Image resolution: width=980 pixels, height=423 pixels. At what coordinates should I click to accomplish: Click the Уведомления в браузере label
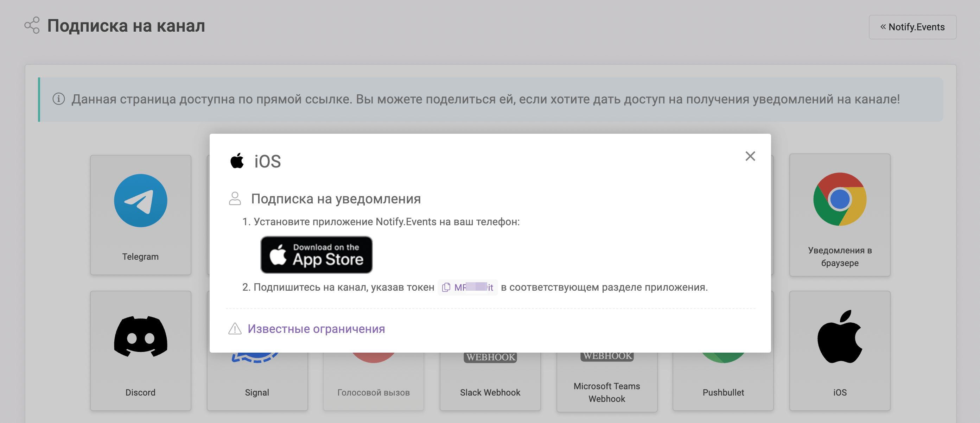pyautogui.click(x=840, y=257)
